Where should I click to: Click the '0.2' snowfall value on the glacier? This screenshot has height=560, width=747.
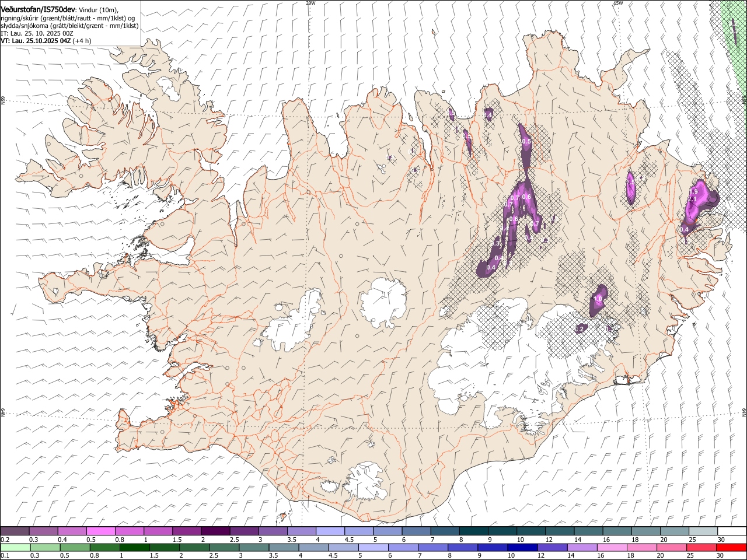point(580,330)
